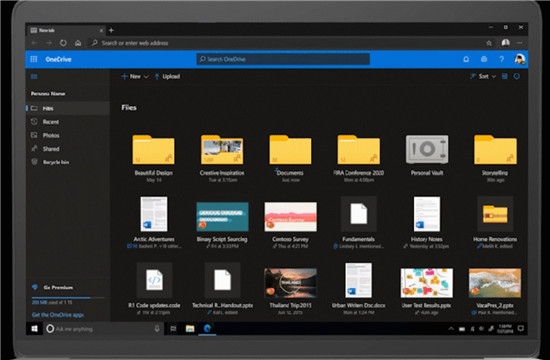
Task: Open a new browser tab with plus
Action: click(x=111, y=30)
